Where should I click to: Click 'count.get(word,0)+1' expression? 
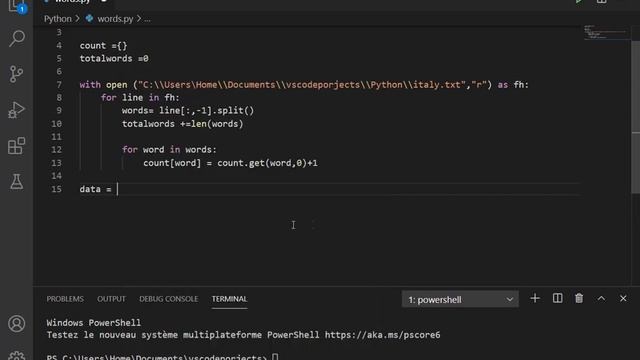click(x=267, y=163)
